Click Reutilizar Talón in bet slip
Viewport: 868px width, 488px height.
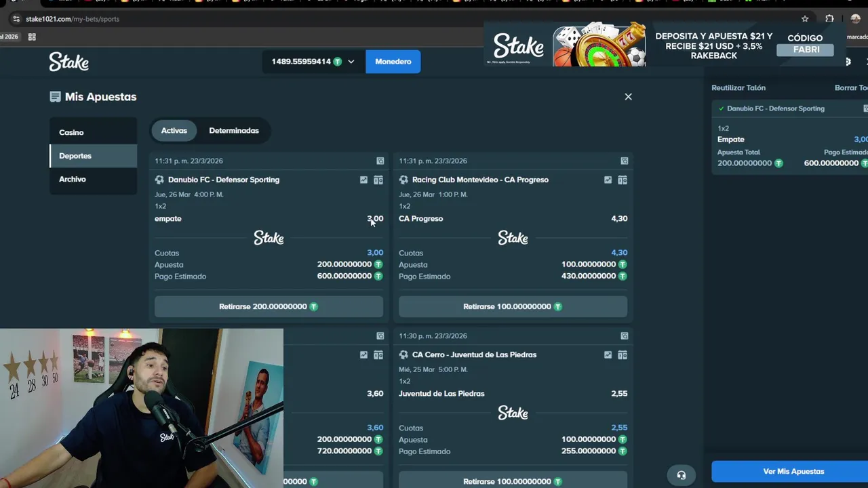(738, 88)
